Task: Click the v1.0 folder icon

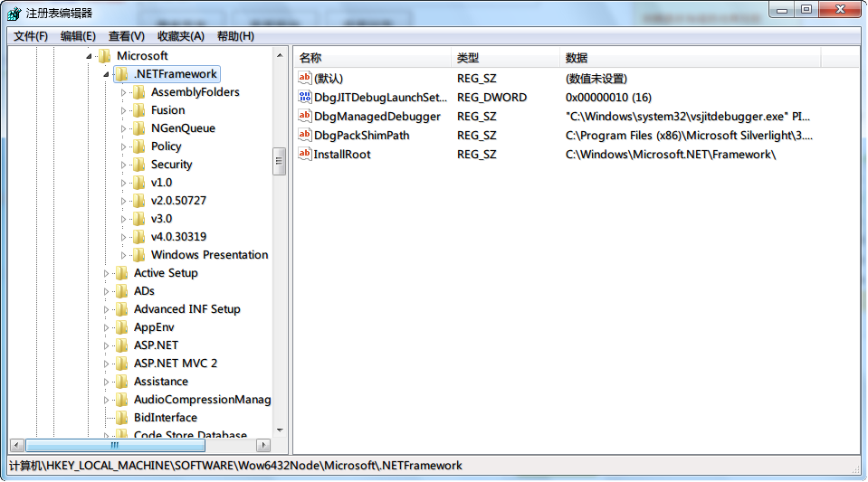Action: 139,183
